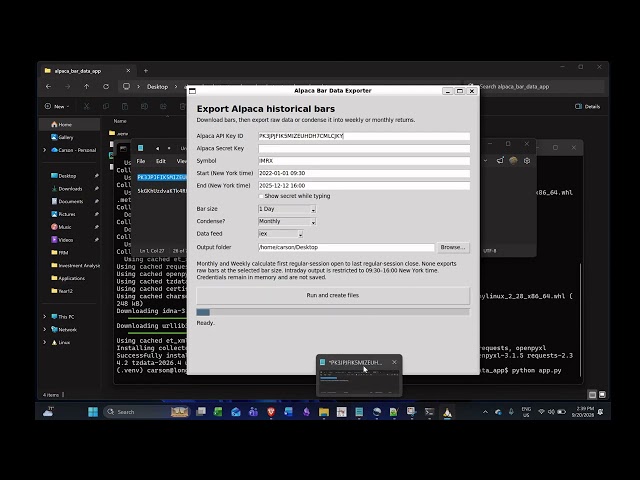Open Notepad Edit menu
Screen dimensions: 640x480
pos(161,161)
